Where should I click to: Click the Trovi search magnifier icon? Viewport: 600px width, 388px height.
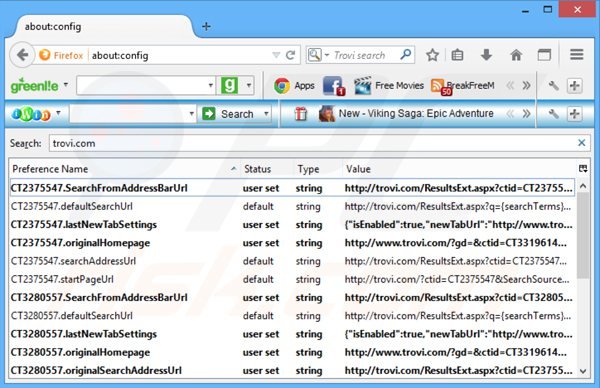coord(406,55)
